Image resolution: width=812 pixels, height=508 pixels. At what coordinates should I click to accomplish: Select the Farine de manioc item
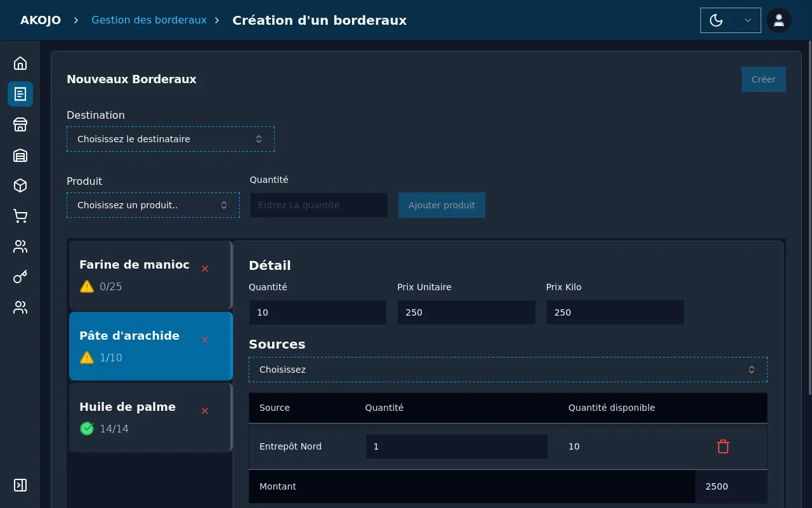(x=134, y=274)
